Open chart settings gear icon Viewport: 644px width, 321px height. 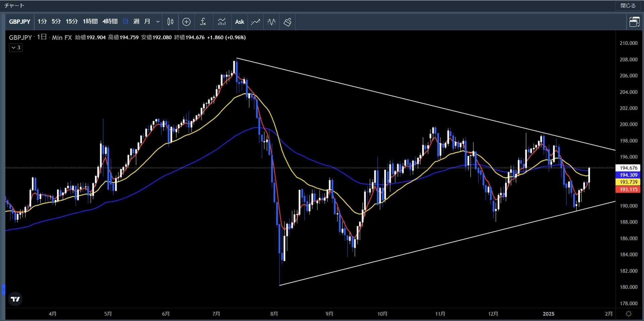[629, 314]
